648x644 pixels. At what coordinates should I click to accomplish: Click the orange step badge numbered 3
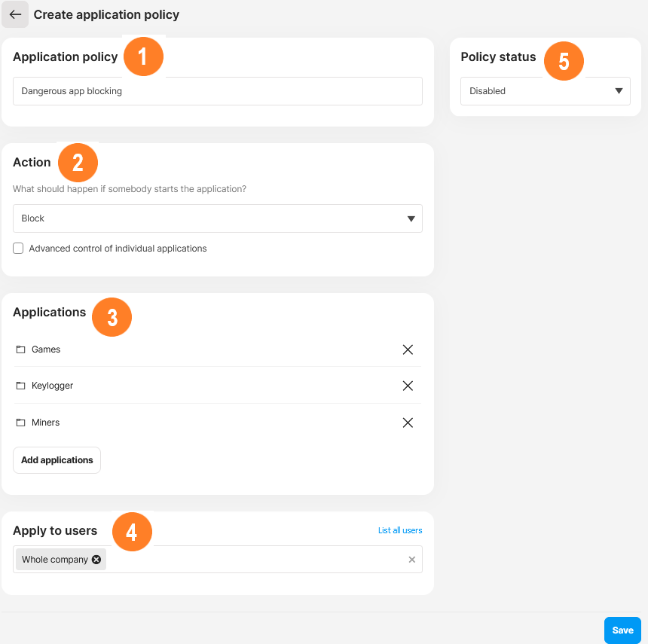(x=112, y=317)
